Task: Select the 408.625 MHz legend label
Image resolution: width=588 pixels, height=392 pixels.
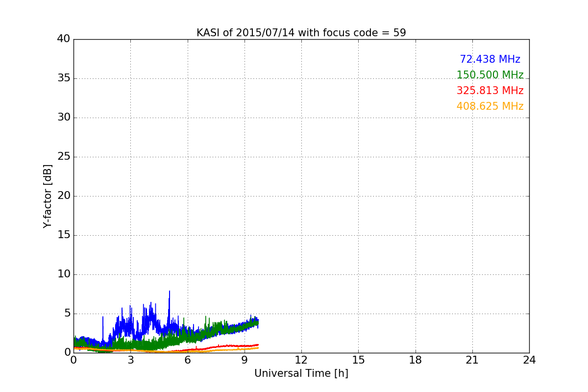Action: pos(490,106)
